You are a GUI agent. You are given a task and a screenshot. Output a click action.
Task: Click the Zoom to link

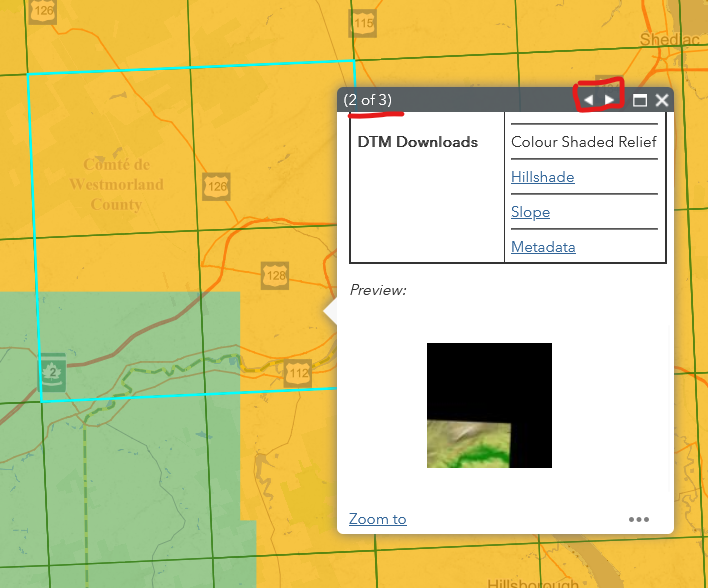[377, 519]
